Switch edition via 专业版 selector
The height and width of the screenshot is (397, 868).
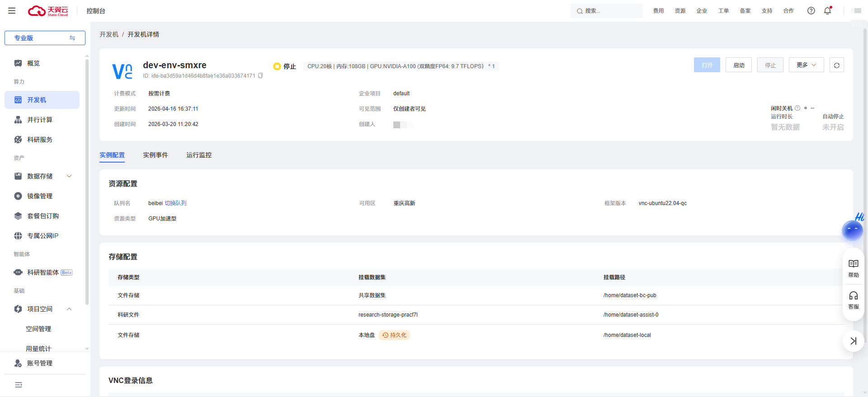[x=45, y=38]
